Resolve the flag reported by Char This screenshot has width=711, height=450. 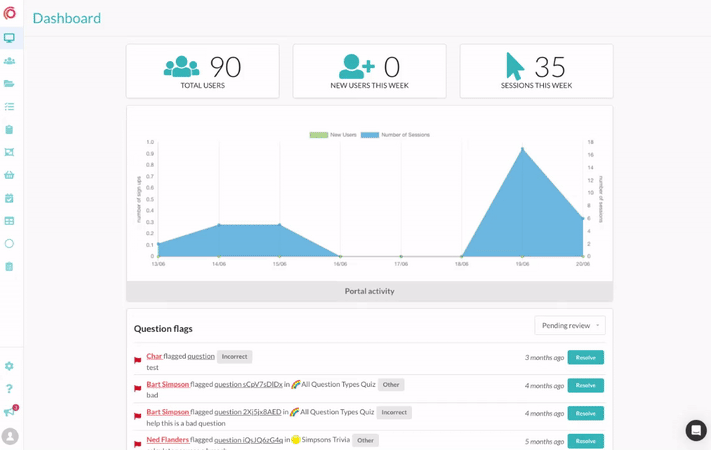[585, 357]
